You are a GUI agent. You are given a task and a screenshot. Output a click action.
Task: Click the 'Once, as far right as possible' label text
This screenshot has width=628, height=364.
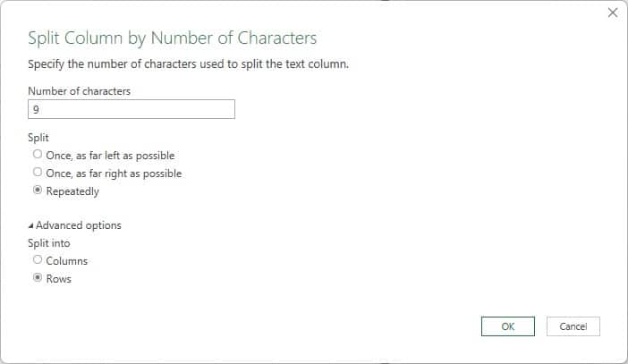click(114, 173)
